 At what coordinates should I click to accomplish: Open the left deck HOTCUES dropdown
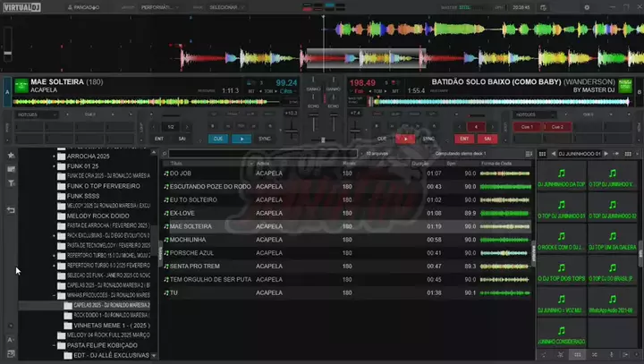(x=37, y=114)
